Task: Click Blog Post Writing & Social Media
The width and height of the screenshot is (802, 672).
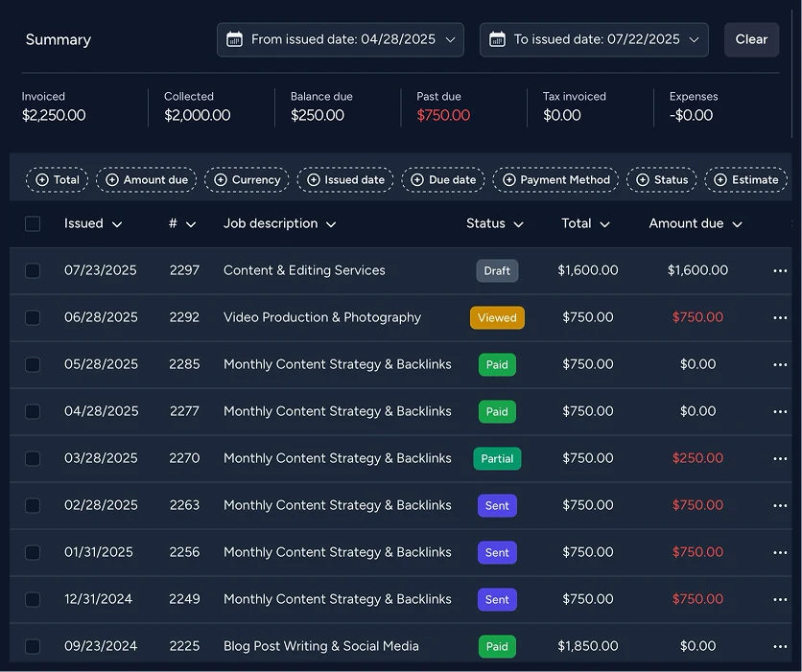Action: [321, 646]
